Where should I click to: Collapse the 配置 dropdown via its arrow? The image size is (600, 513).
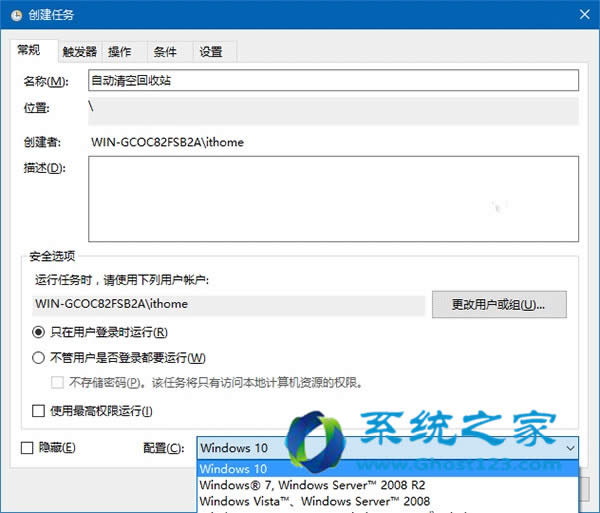click(x=570, y=448)
